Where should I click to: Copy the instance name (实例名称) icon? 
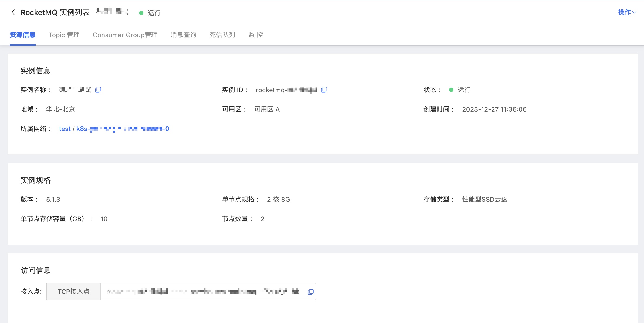point(98,90)
